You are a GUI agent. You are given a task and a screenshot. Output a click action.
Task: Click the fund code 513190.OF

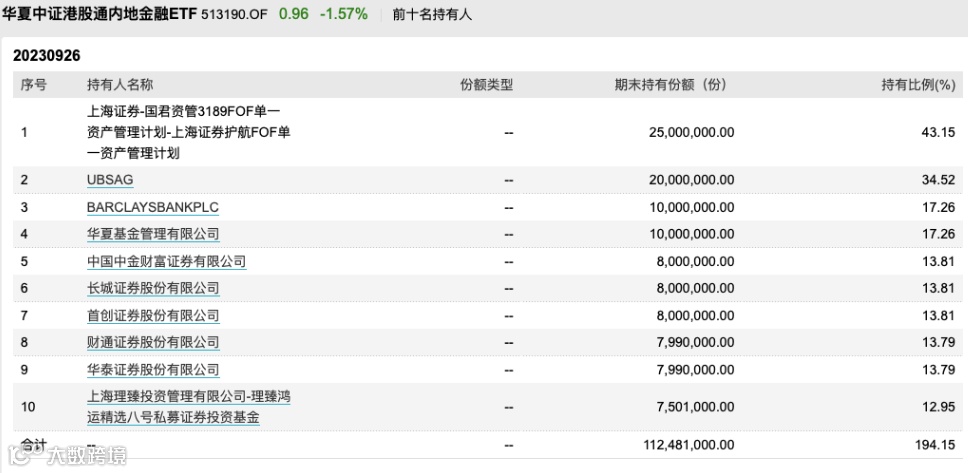click(235, 14)
